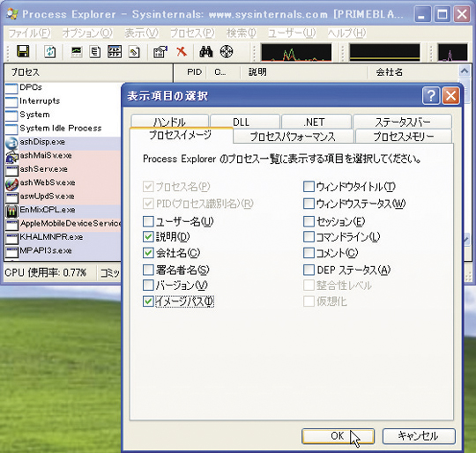Open the process Properties toolbar icon
The width and height of the screenshot is (476, 453).
160,52
